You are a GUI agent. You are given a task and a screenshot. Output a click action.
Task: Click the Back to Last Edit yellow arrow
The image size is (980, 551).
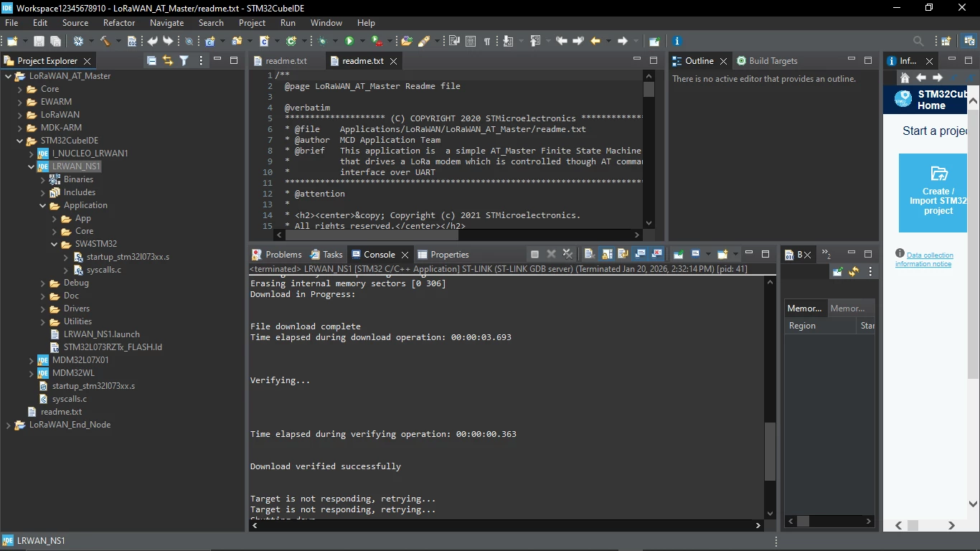(596, 41)
